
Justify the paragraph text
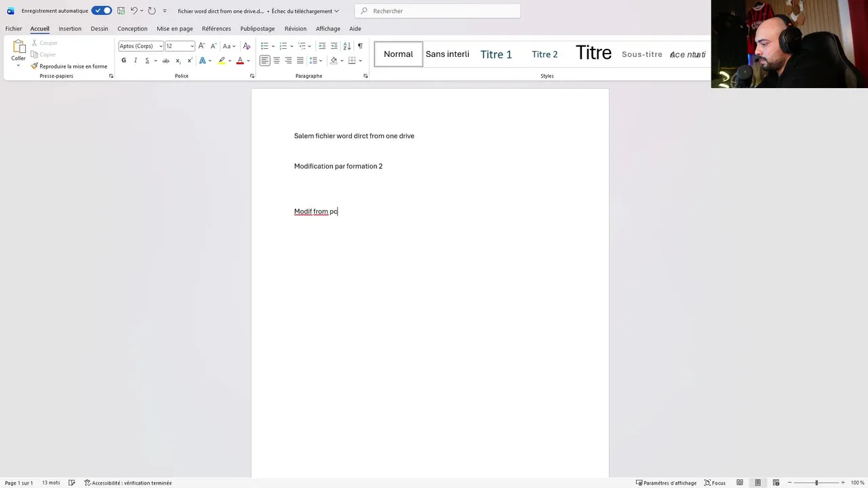[x=300, y=61]
